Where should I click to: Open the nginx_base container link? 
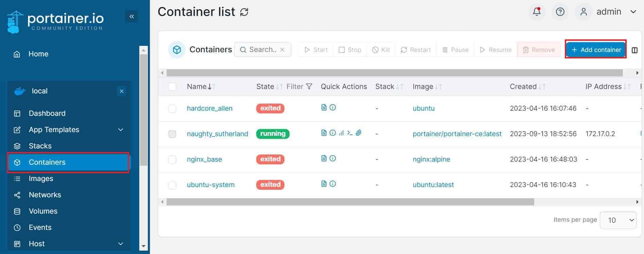click(204, 159)
